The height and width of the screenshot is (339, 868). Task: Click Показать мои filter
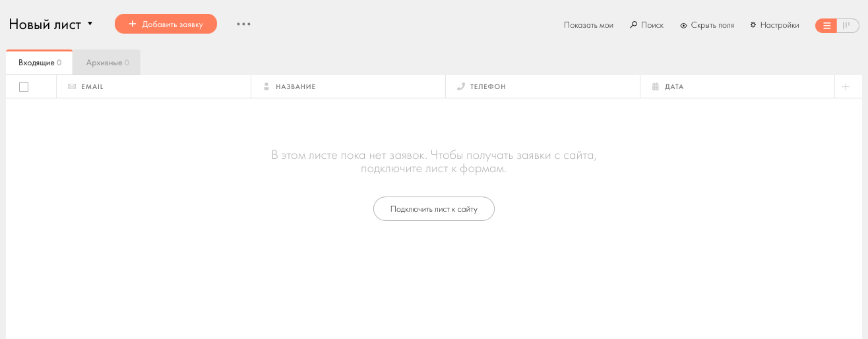point(588,25)
